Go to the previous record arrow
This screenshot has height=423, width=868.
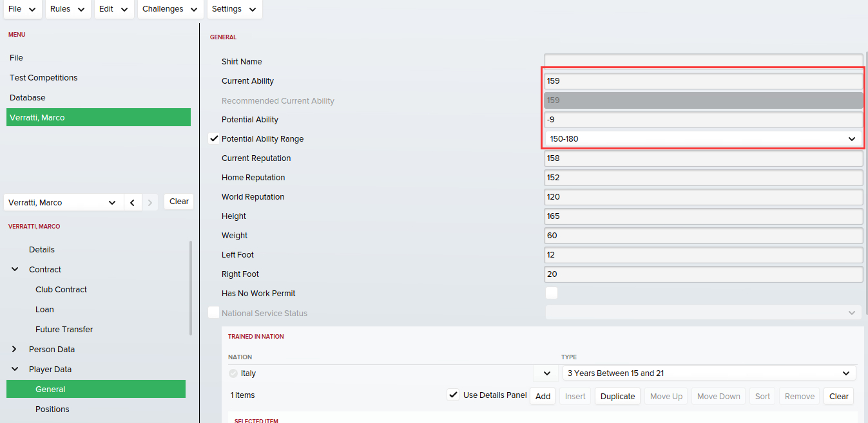point(132,202)
